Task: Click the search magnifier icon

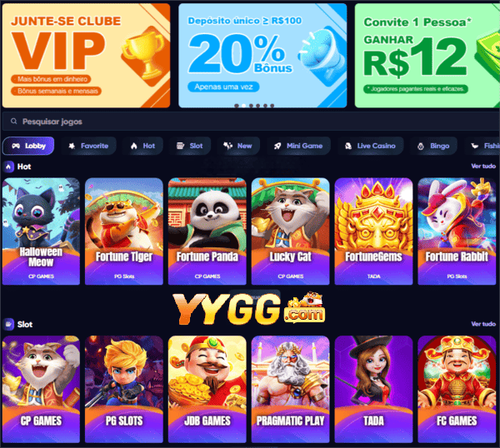Action: pos(13,121)
